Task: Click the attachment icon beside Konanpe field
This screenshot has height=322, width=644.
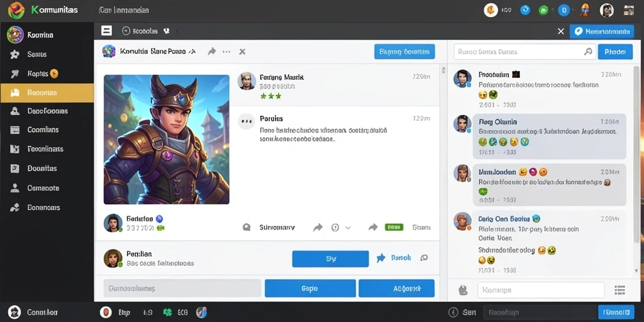Action: (463, 290)
